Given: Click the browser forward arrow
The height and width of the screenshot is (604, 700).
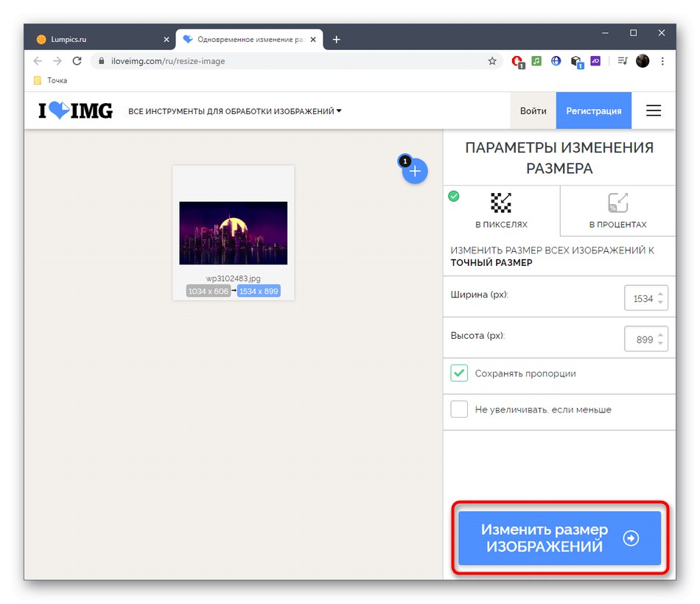Looking at the screenshot, I should coord(57,60).
